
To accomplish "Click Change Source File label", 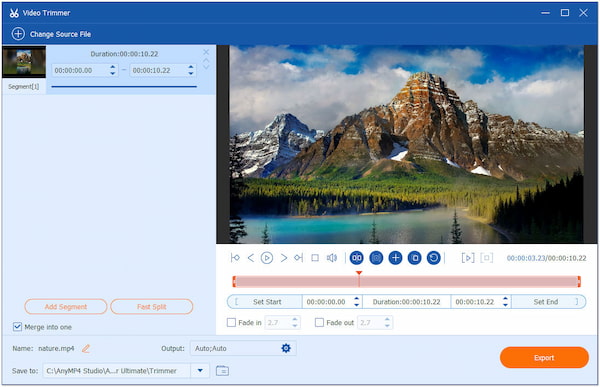I will 60,34.
